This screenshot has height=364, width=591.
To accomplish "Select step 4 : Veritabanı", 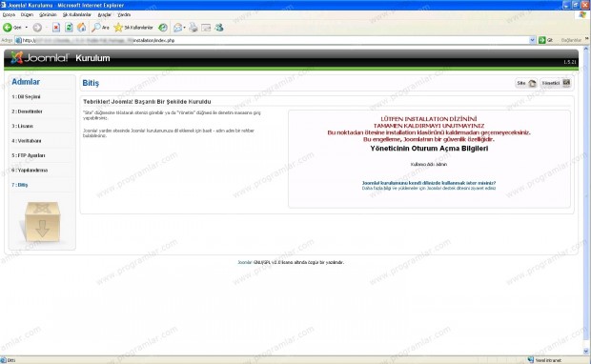I will (x=27, y=141).
